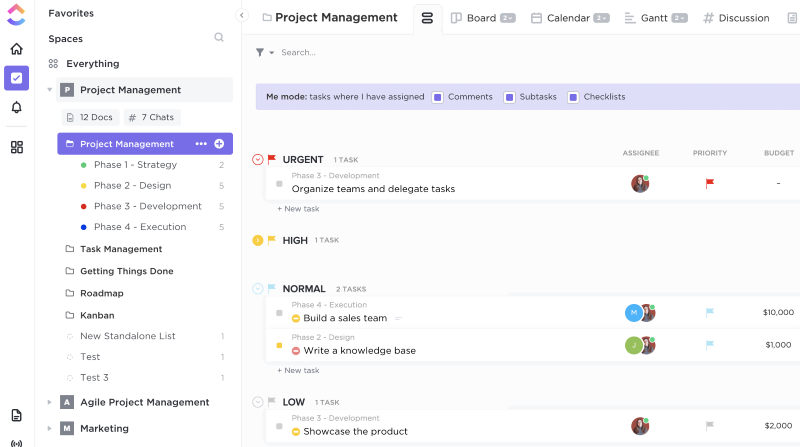Toggle the Checklists checkbox
800x447 pixels.
point(573,97)
